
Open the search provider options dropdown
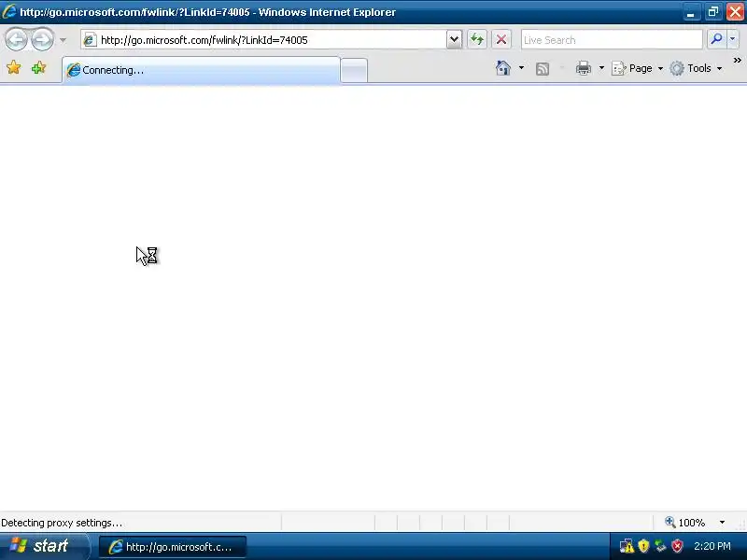tap(733, 39)
